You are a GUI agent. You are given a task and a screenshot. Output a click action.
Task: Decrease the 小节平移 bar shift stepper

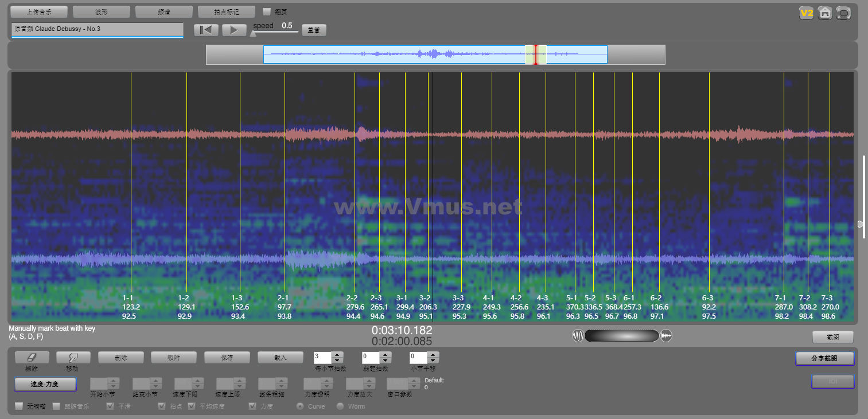433,361
